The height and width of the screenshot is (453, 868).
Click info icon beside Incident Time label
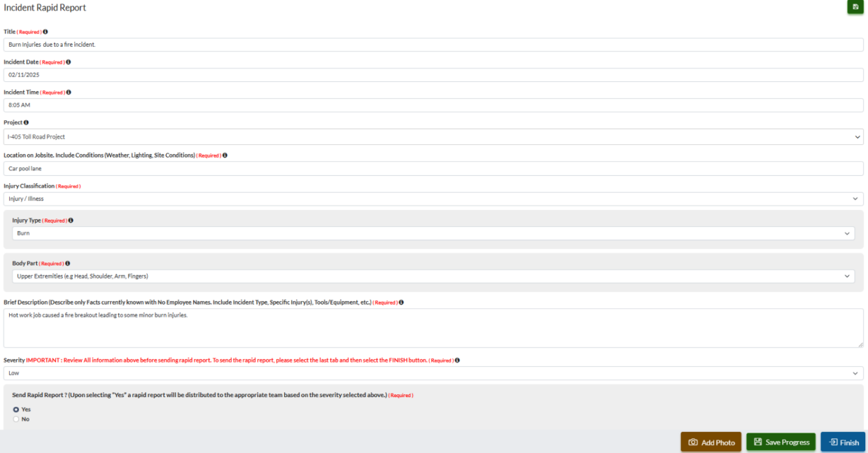[69, 92]
